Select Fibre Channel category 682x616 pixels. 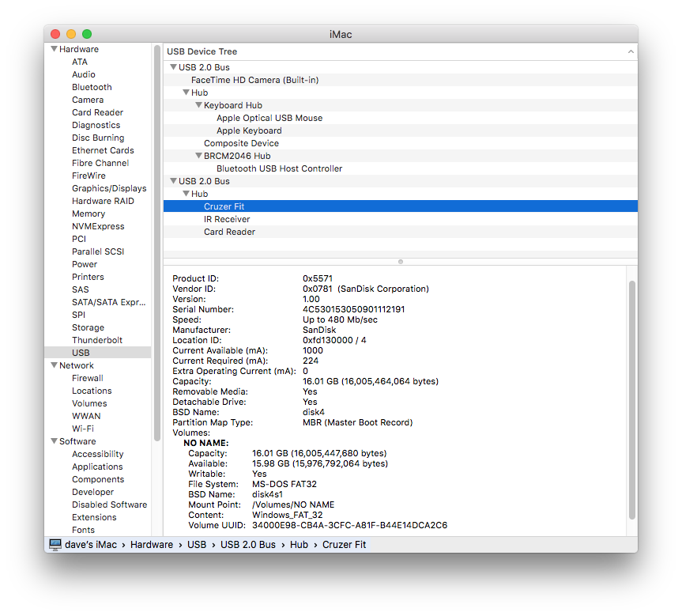tap(100, 163)
